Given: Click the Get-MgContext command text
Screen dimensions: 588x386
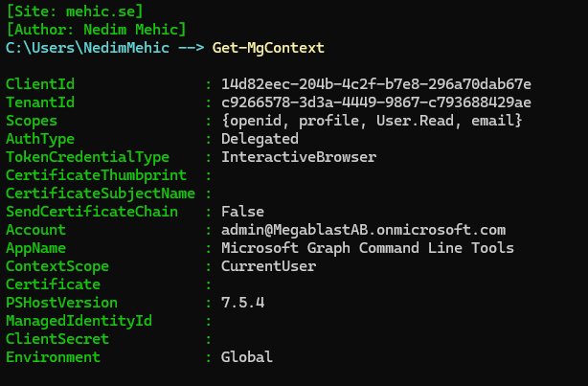Looking at the screenshot, I should (x=269, y=47).
